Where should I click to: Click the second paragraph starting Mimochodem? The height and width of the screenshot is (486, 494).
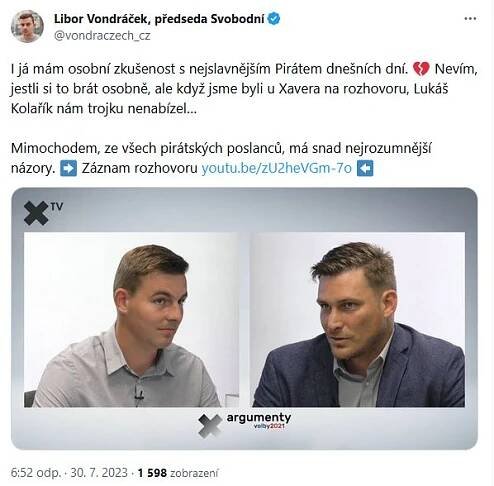pos(221,158)
